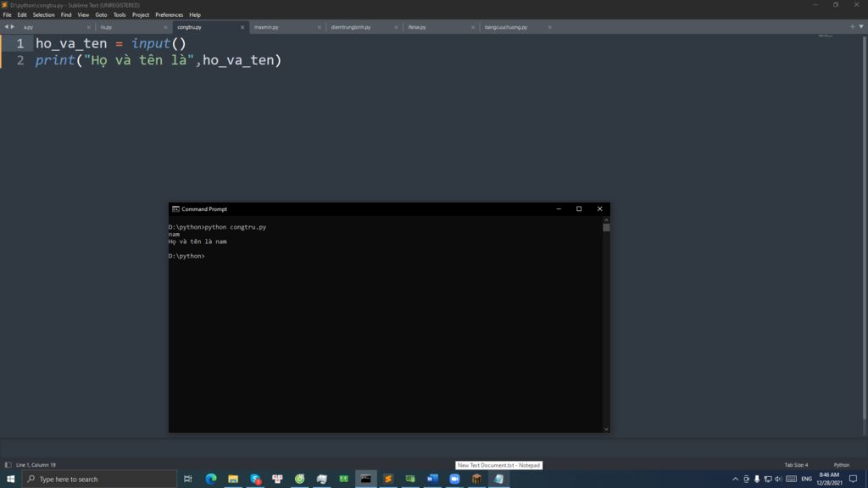
Task: Show hidden system tray icons
Action: [735, 480]
